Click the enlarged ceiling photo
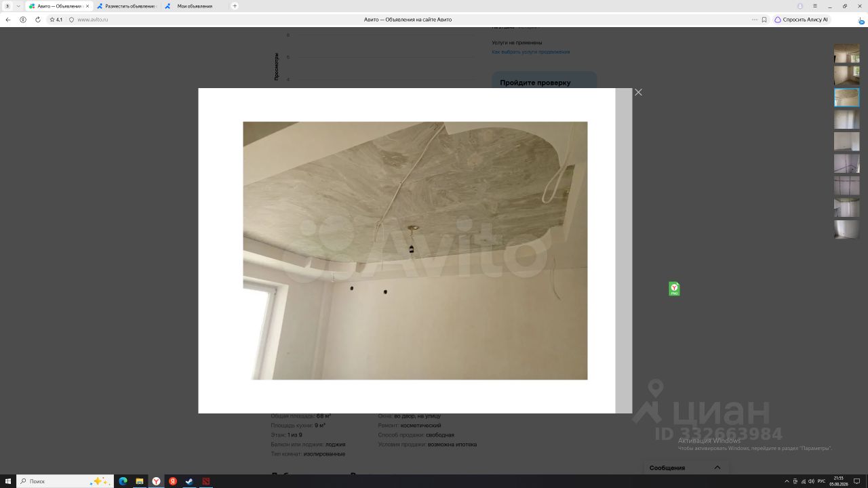868x488 pixels. [415, 251]
